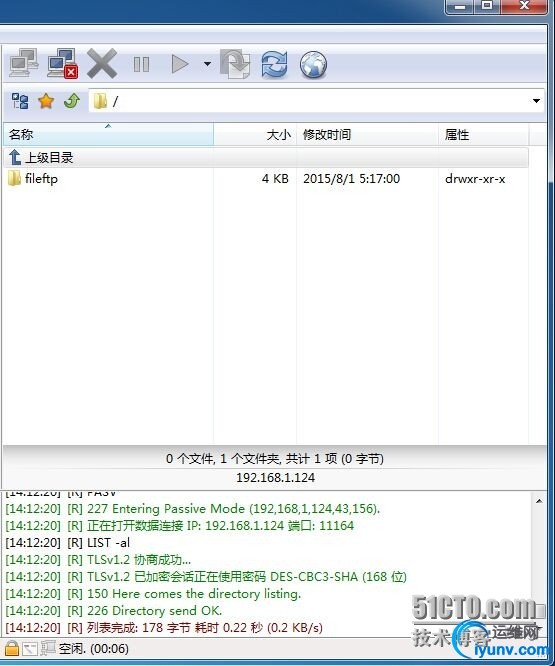
Task: Sort files by 大小 column header
Action: [255, 135]
